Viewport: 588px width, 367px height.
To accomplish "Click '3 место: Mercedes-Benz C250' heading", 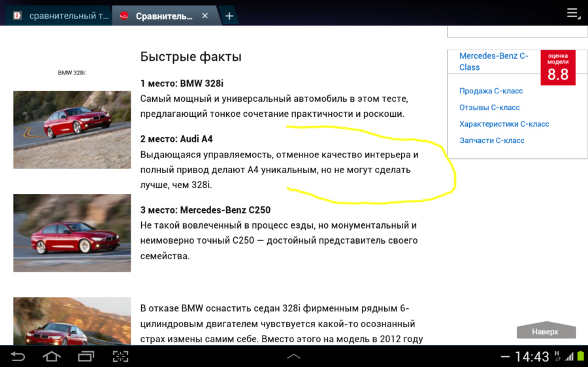I will pos(205,210).
